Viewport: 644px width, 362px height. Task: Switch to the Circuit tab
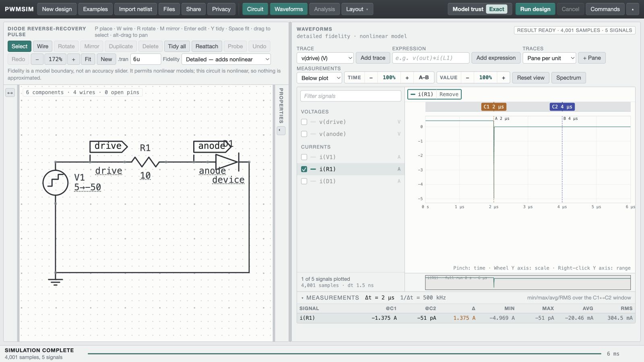[x=255, y=9]
